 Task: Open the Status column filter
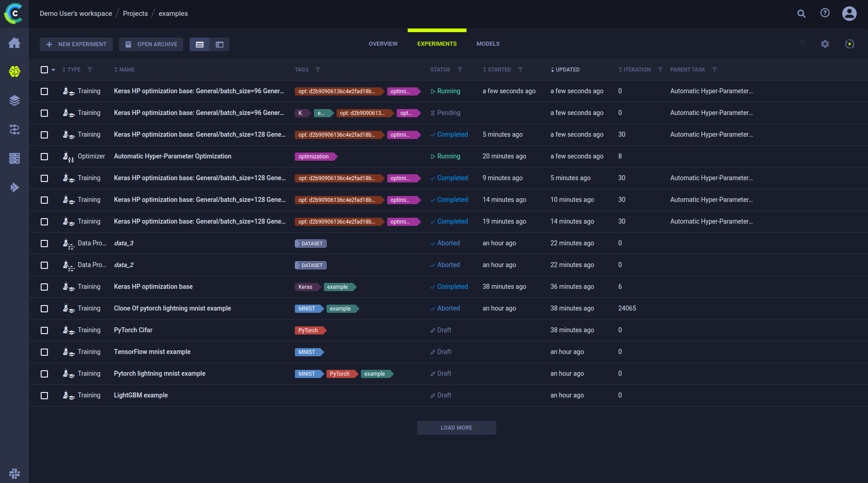[x=460, y=70]
